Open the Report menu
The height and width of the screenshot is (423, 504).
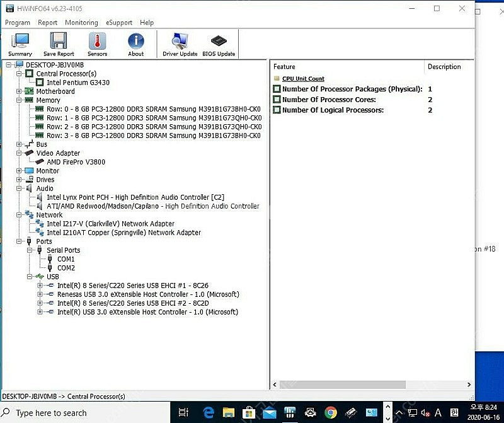[48, 23]
